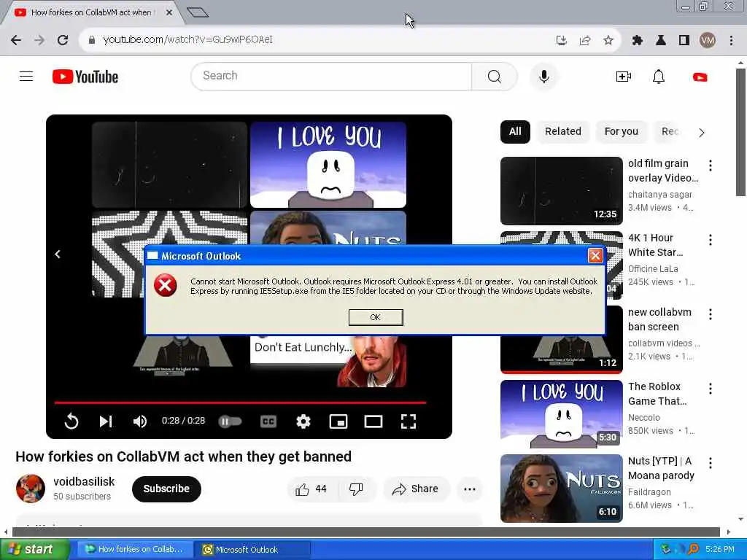Open YouTube hamburger guide menu
The height and width of the screenshot is (560, 747).
click(x=26, y=76)
